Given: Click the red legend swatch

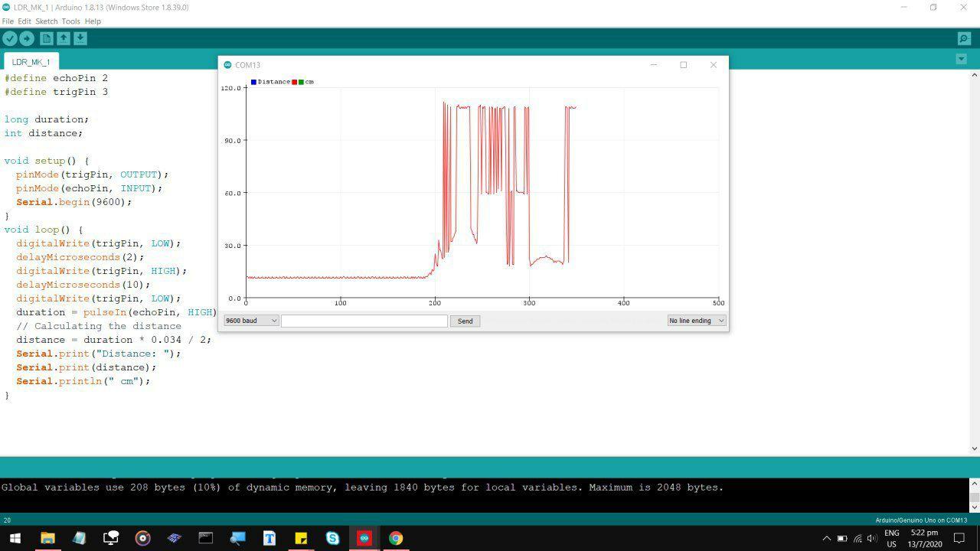Looking at the screenshot, I should click(294, 82).
